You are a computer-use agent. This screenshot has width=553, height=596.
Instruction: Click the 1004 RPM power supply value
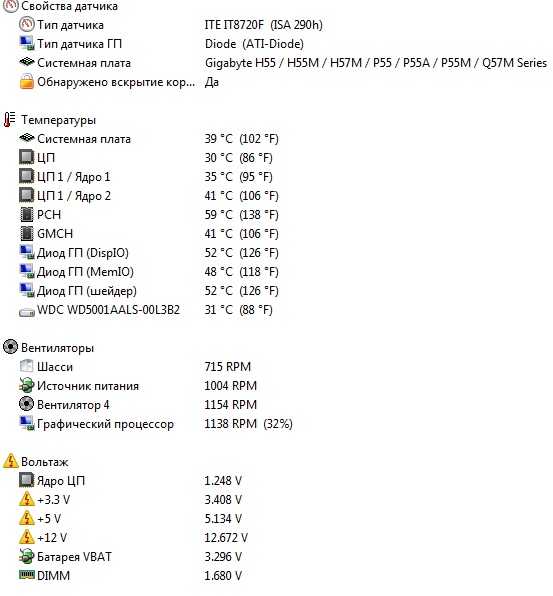click(x=231, y=386)
